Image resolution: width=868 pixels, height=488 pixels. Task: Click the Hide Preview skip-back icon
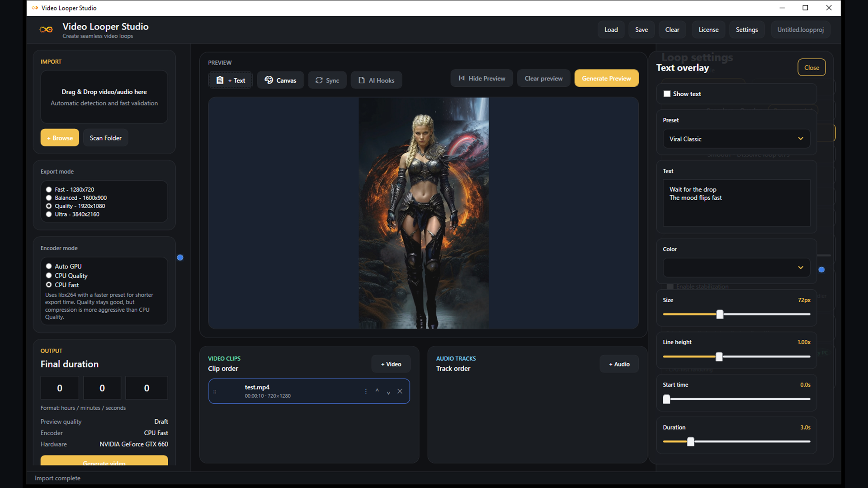(x=461, y=78)
